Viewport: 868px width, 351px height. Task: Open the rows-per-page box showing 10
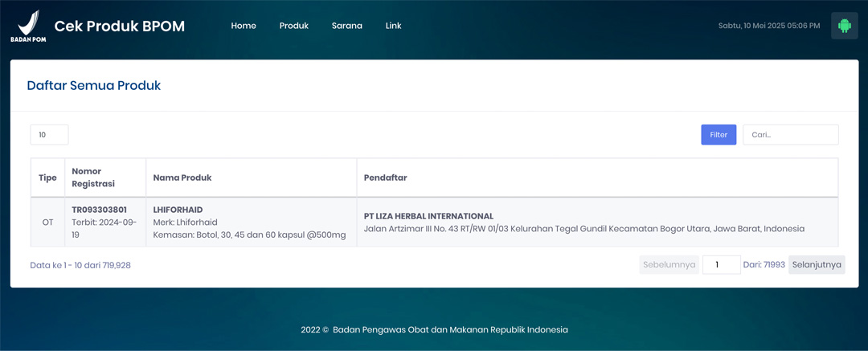coord(49,134)
